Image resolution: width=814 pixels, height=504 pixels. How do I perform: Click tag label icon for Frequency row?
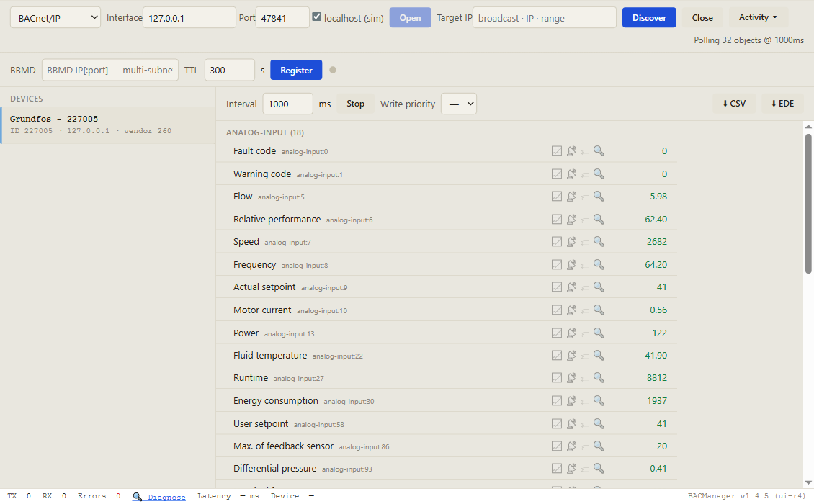(585, 265)
